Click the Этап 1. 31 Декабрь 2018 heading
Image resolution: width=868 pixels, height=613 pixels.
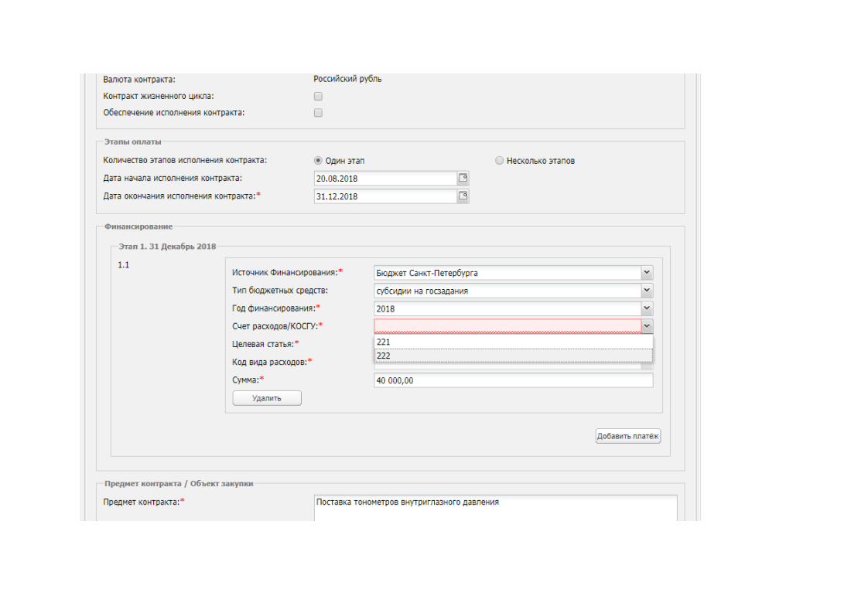point(167,246)
